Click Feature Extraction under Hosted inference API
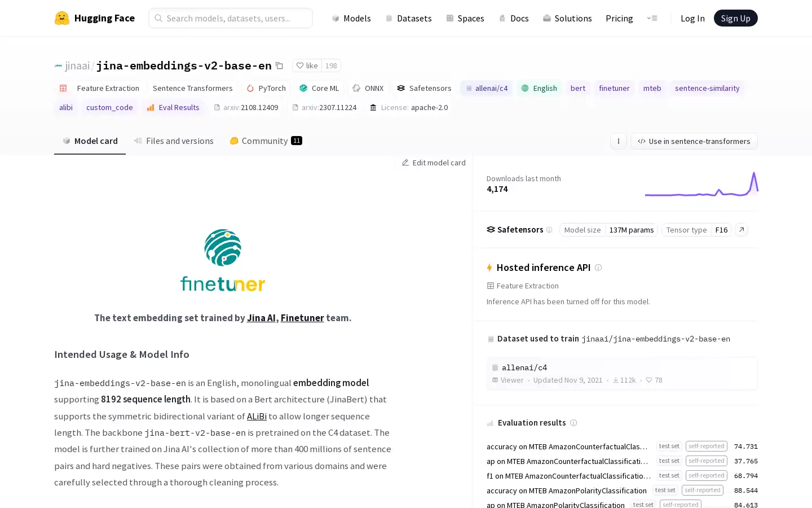812x508 pixels. pos(523,286)
